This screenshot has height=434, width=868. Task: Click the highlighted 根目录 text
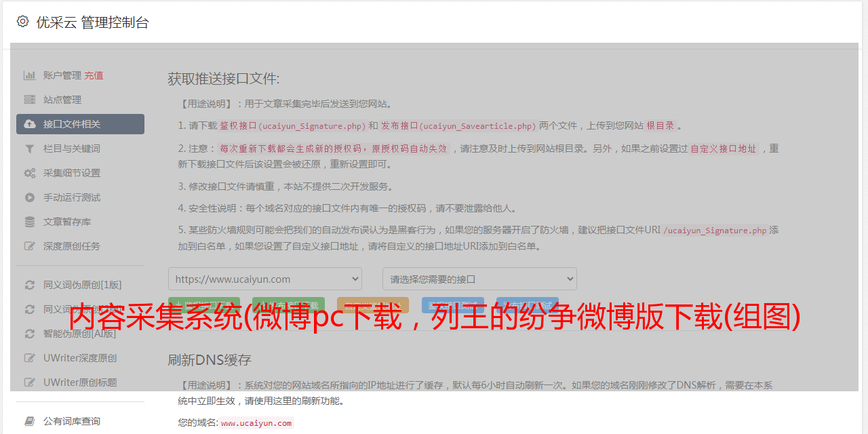660,125
